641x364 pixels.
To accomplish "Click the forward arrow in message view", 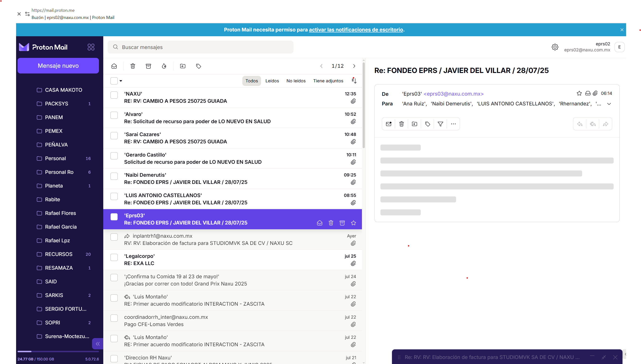I will coord(605,124).
